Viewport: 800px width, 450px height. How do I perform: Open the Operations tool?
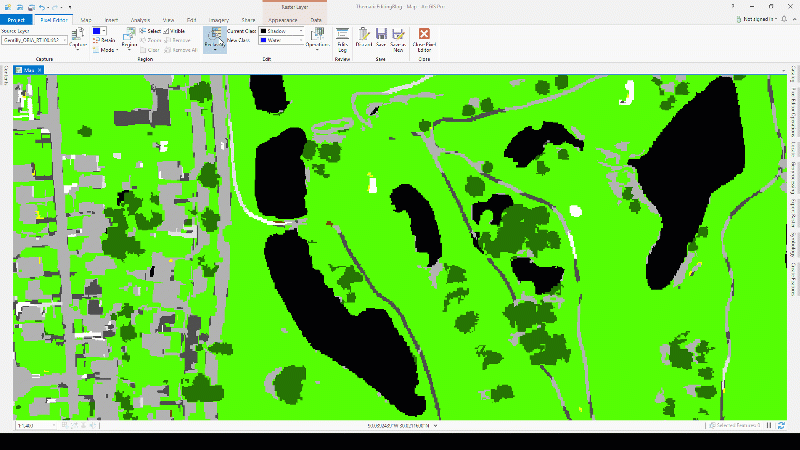[x=317, y=39]
